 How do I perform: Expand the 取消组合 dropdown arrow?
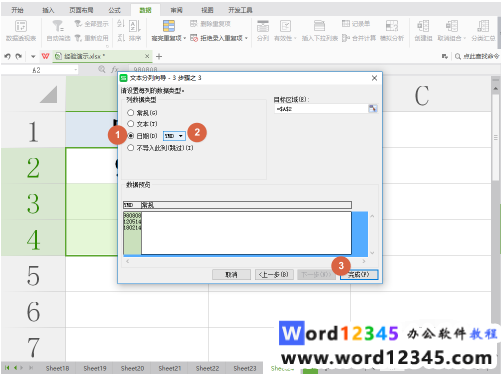point(464,38)
